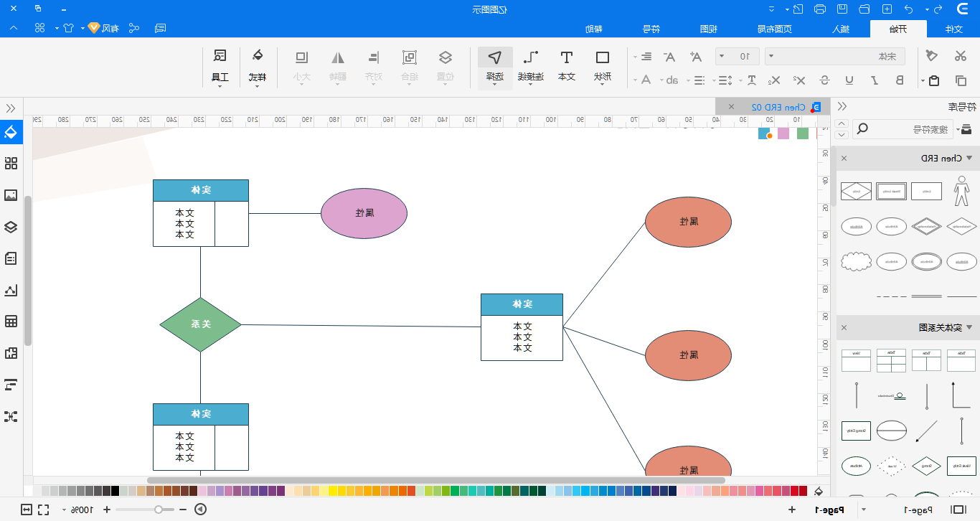
Task: Click the fit-to-width icon in status bar
Action: point(27,510)
